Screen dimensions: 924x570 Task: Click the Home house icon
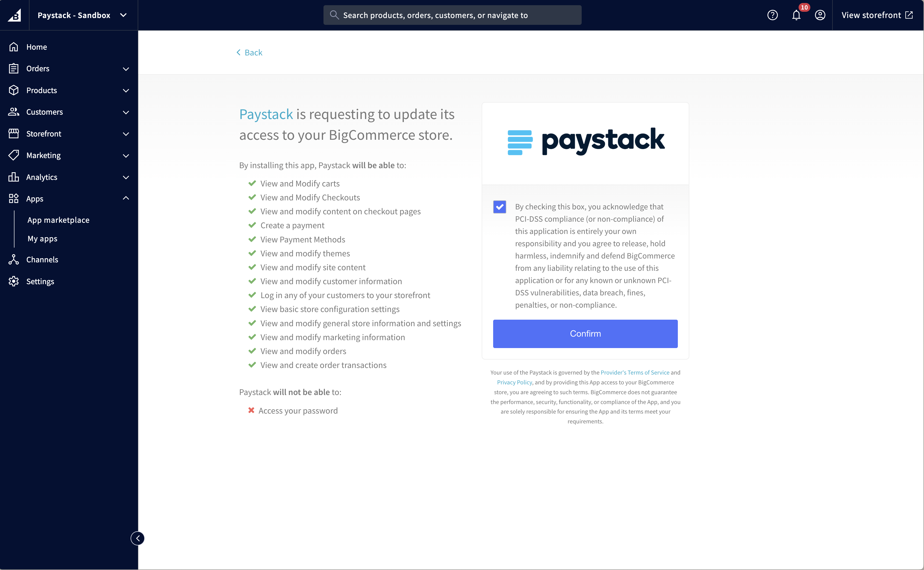tap(14, 47)
